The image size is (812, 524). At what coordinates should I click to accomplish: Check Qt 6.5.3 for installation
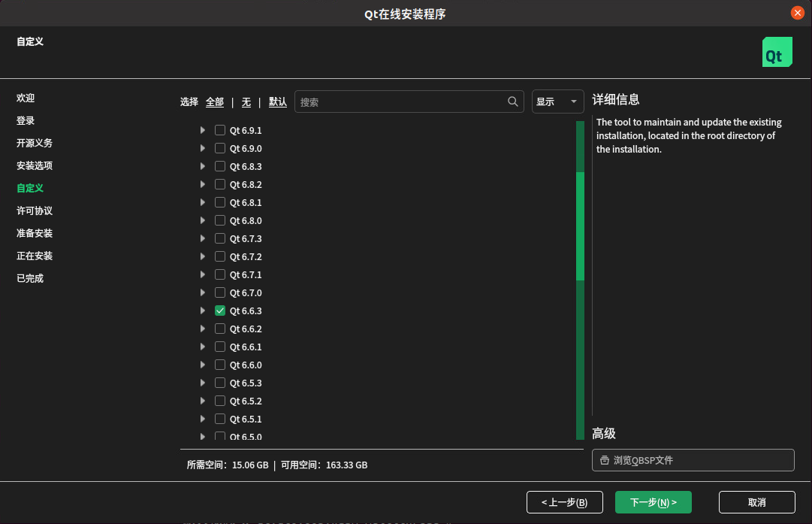point(219,382)
